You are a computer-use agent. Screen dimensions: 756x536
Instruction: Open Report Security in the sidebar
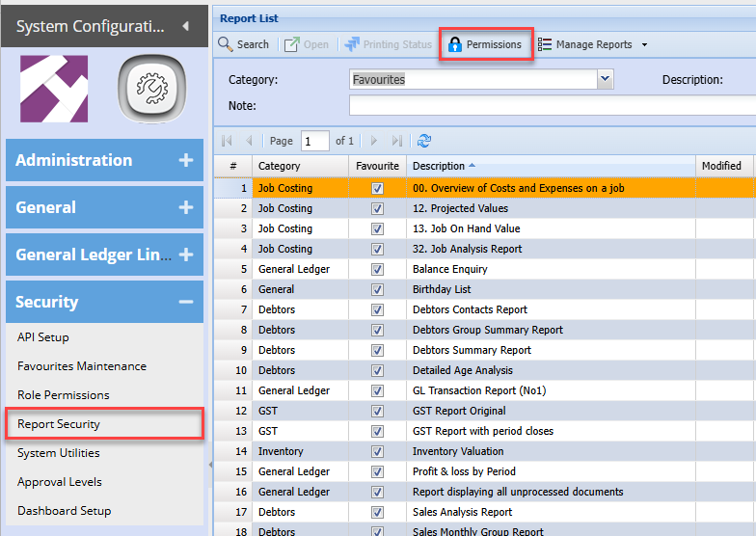tap(59, 424)
